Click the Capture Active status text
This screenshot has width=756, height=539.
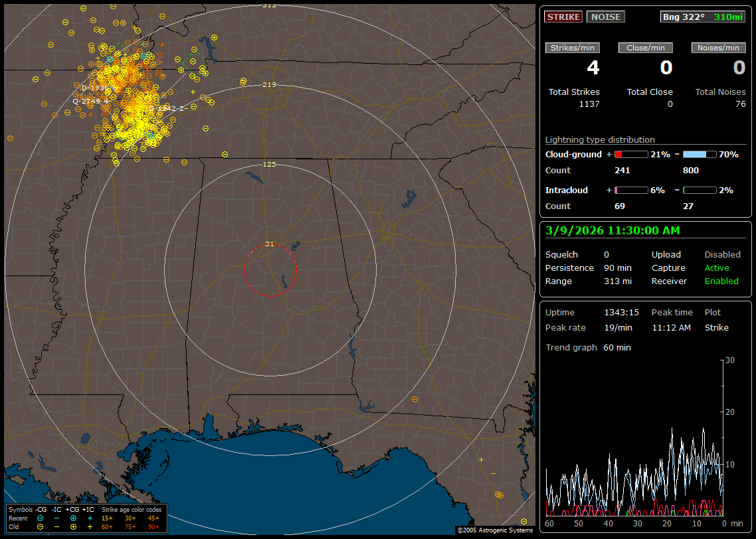[x=717, y=268]
